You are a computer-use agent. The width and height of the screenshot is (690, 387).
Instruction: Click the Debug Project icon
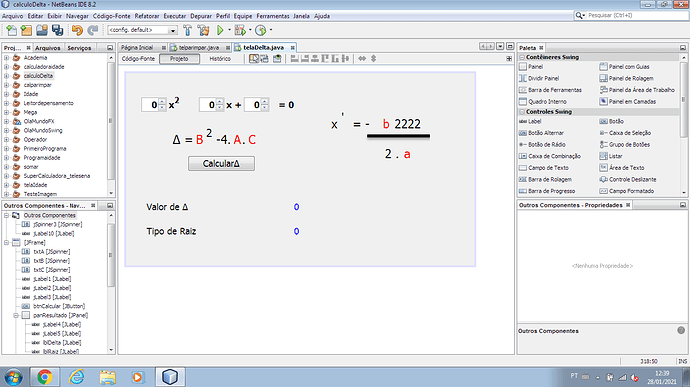[240, 30]
